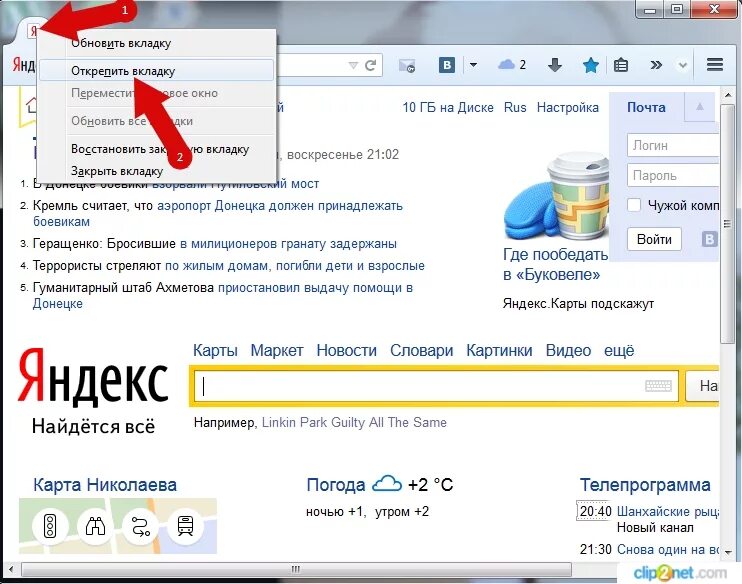Open news about аэропорт Донецка
The width and height of the screenshot is (742, 584).
(x=280, y=206)
